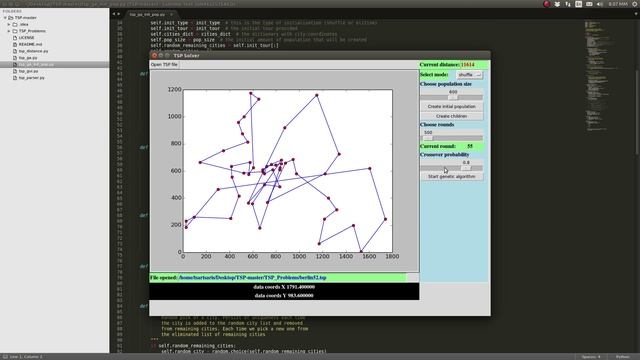Click Create initial population button

[451, 106]
